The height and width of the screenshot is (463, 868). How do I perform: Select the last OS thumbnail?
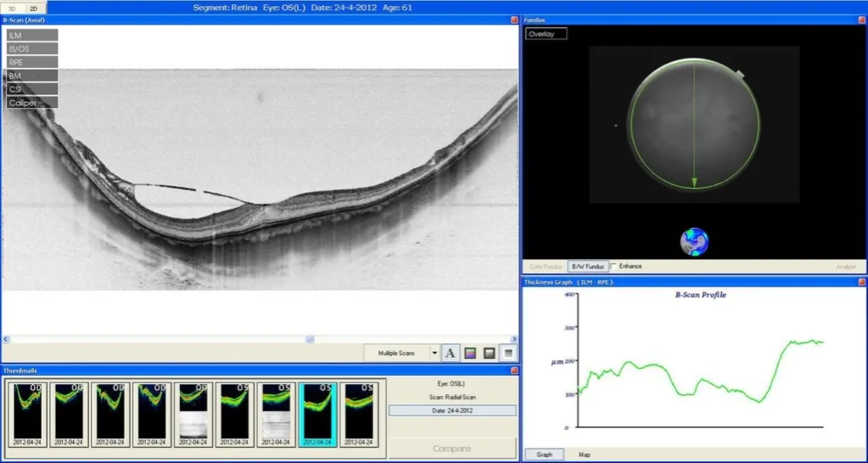(x=359, y=415)
